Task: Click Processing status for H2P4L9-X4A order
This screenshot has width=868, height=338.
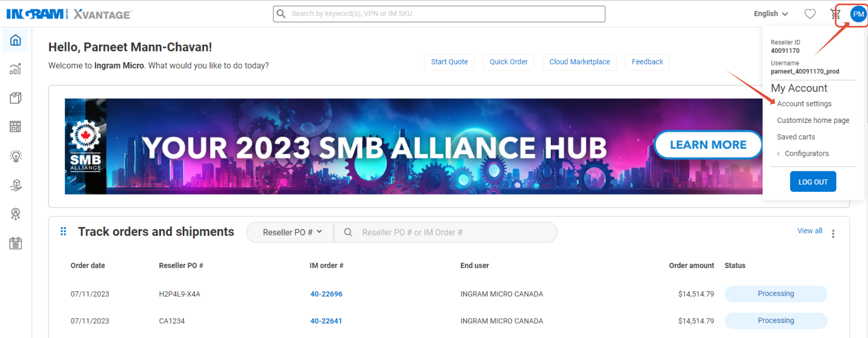Action: pyautogui.click(x=775, y=294)
